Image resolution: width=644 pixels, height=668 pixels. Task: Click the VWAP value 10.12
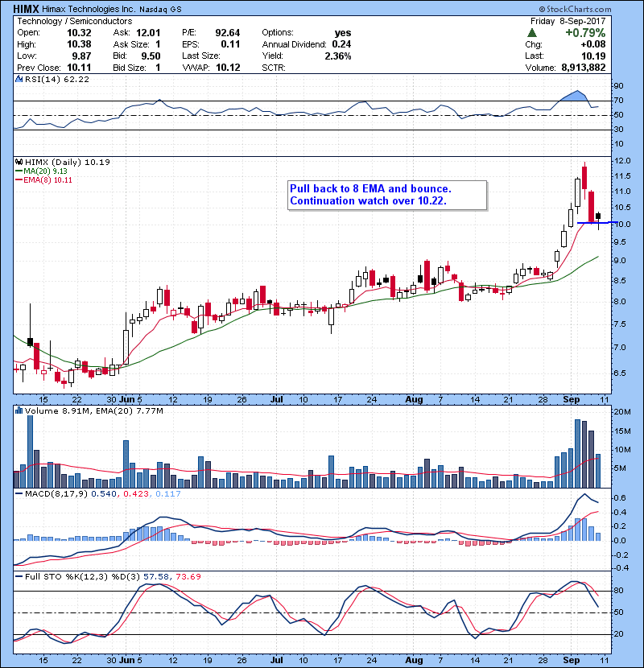pos(228,68)
